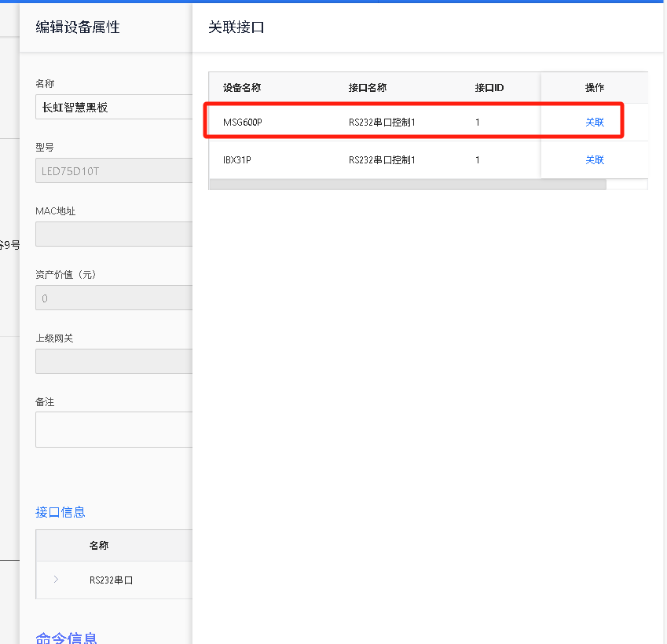Screen dimensions: 667x644
Task: Click the 名称 field containing 长虹智慧黑板
Action: click(x=114, y=108)
